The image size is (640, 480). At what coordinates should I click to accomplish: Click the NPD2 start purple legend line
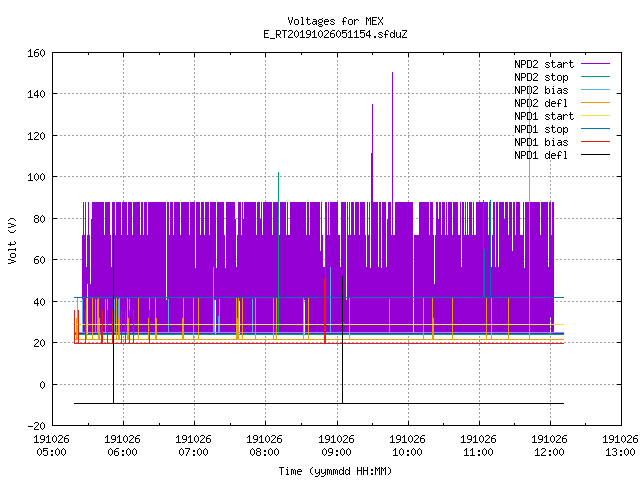[x=595, y=64]
